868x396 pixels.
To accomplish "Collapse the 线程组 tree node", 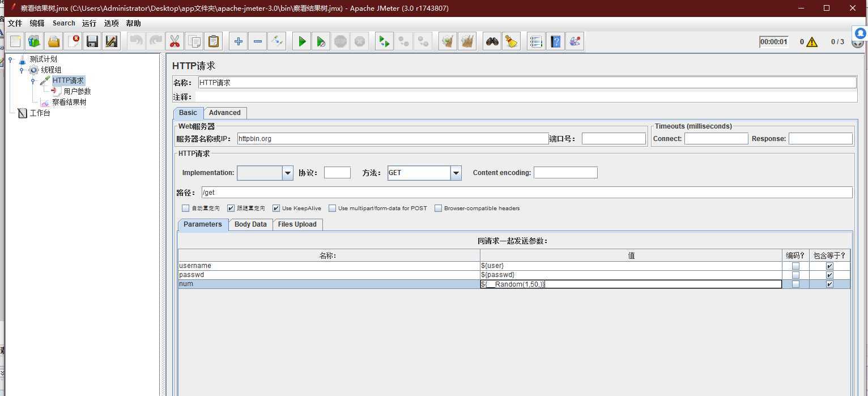I will pos(22,70).
